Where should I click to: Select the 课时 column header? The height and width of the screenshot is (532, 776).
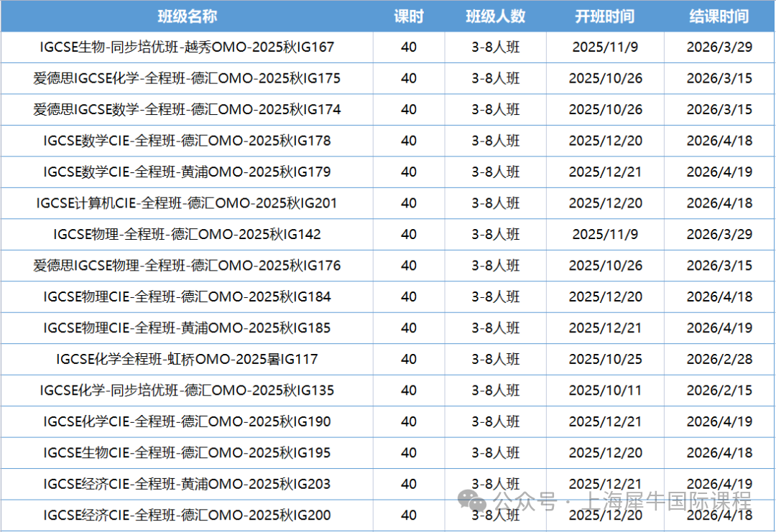[x=409, y=17]
